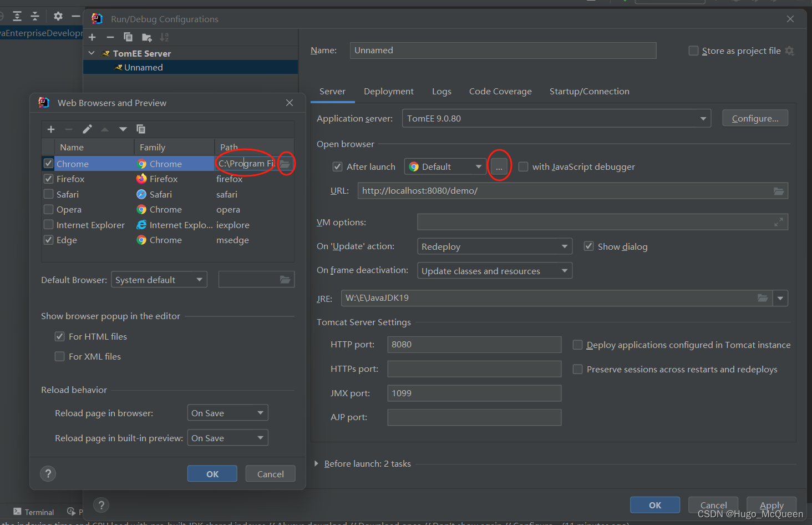Open IDE tool window gear options

point(58,16)
